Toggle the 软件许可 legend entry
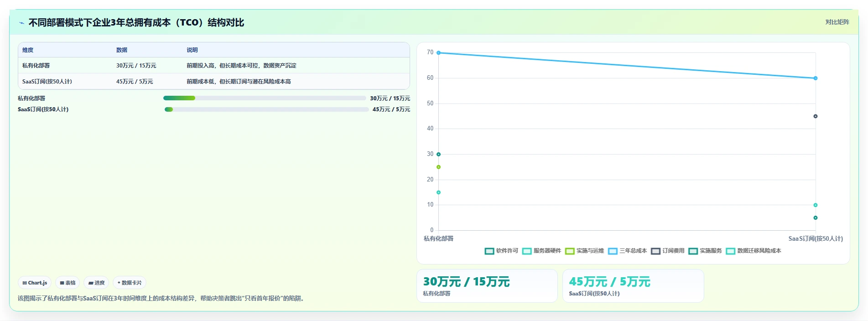Screen dimensions: 868x321 501,251
